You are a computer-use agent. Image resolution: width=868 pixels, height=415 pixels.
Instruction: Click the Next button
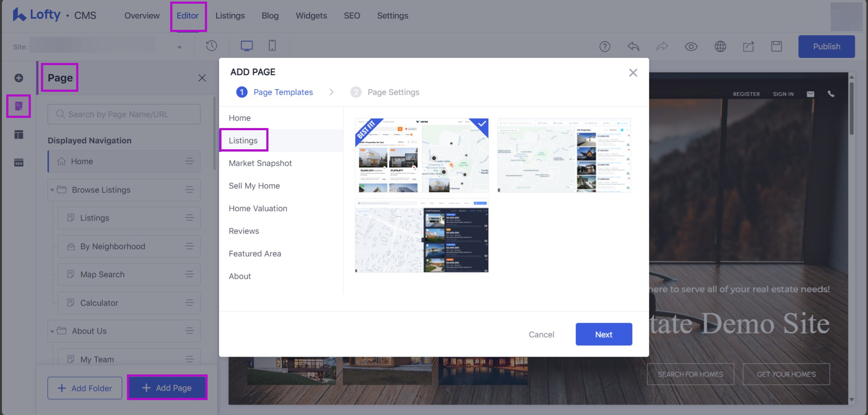(603, 335)
